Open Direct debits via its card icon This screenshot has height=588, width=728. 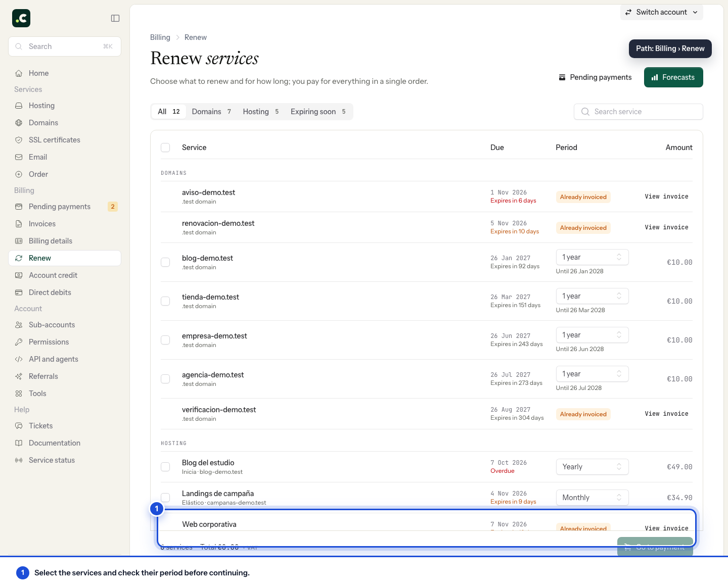pos(19,292)
